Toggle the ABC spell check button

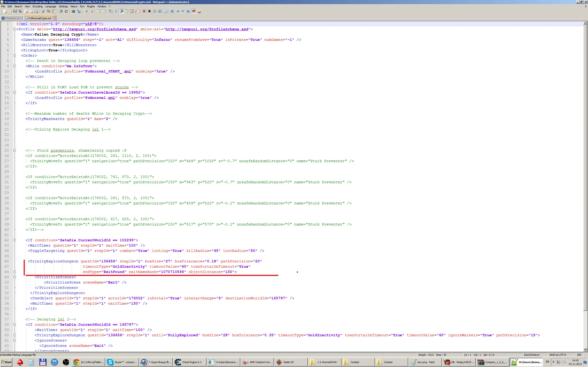coord(194,11)
